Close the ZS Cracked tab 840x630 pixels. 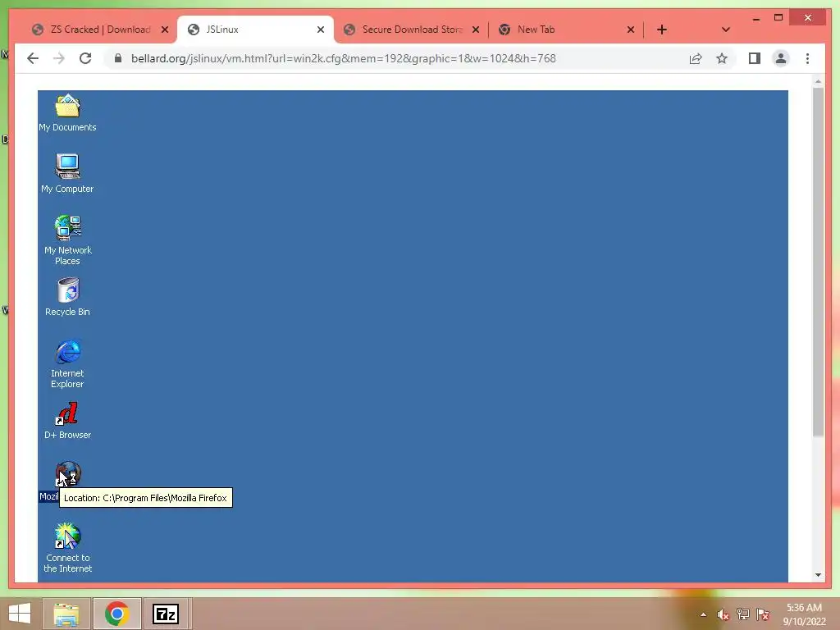click(x=165, y=30)
